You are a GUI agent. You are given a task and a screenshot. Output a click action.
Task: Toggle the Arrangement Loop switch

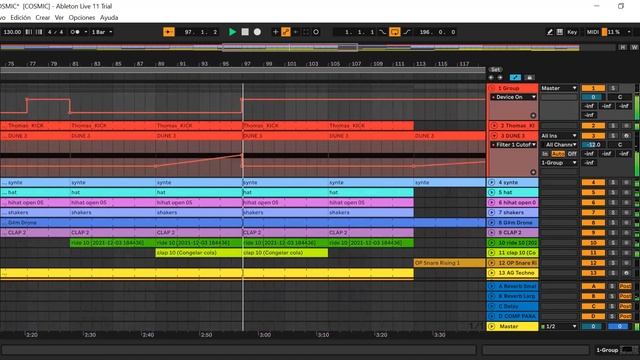[x=395, y=32]
